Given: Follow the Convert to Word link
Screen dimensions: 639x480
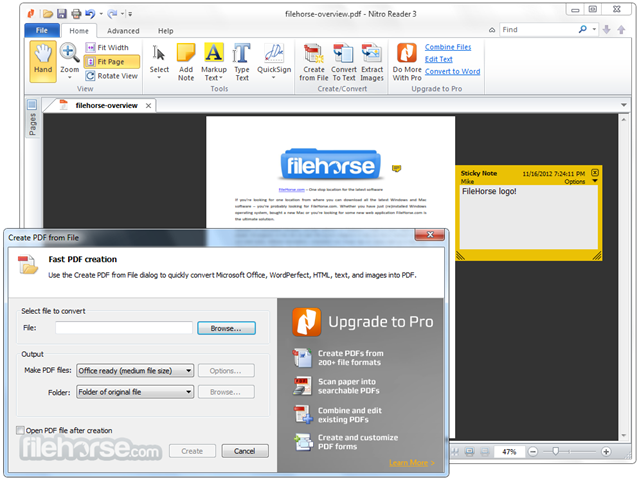Looking at the screenshot, I should [x=452, y=71].
